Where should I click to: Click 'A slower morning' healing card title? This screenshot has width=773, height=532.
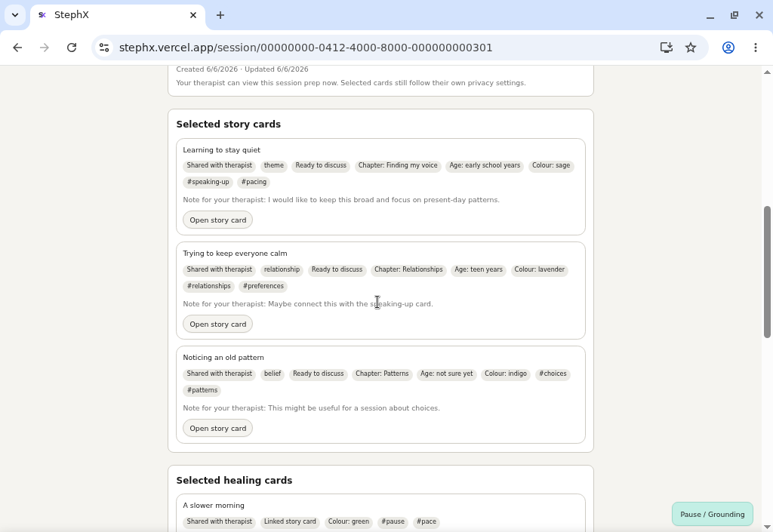click(214, 506)
